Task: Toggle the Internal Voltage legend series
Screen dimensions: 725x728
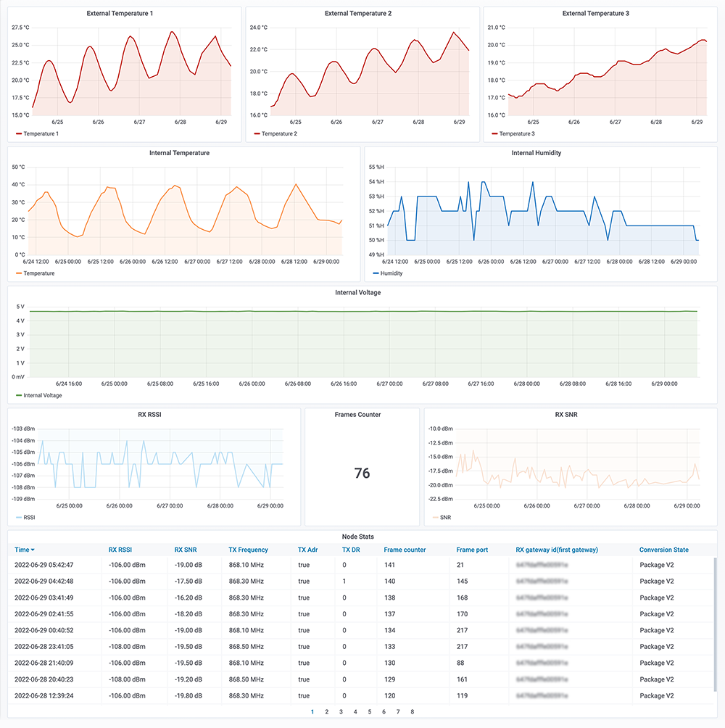Action: pyautogui.click(x=43, y=396)
